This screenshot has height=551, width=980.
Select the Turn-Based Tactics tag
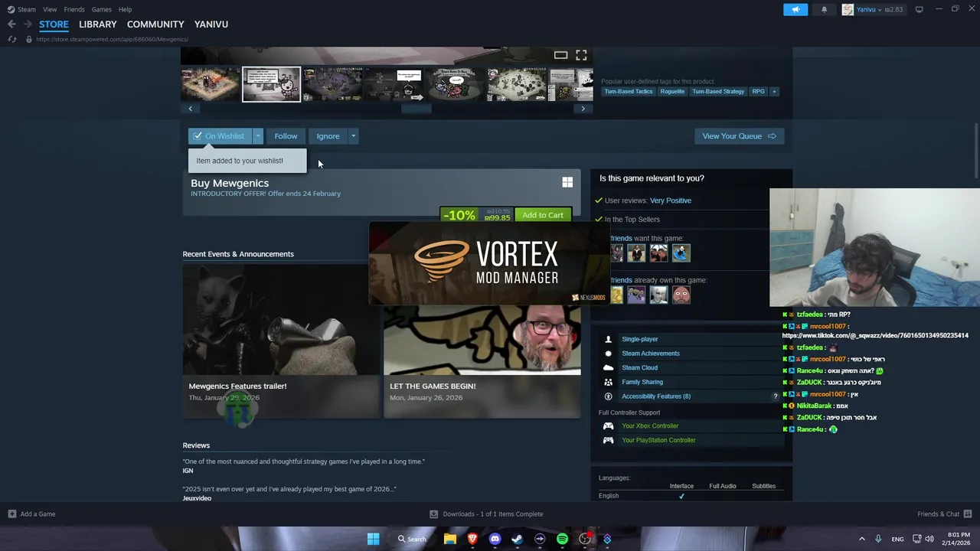629,91
